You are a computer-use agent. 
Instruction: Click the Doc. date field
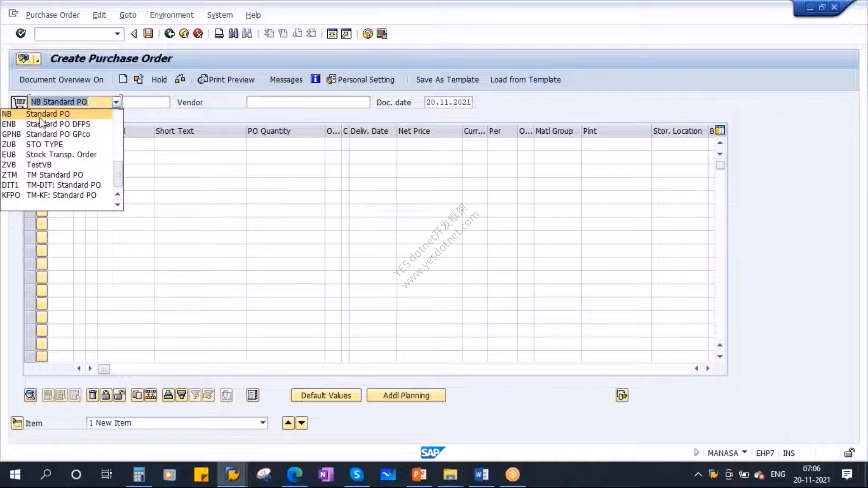point(448,102)
